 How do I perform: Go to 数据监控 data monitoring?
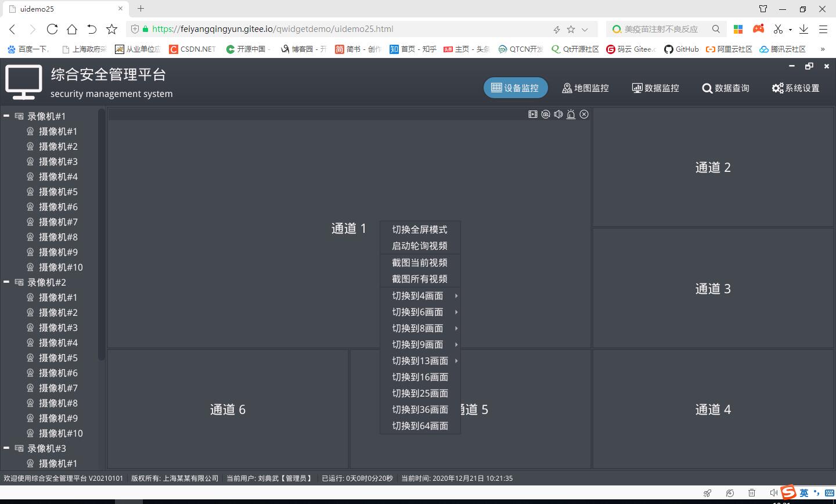point(655,88)
